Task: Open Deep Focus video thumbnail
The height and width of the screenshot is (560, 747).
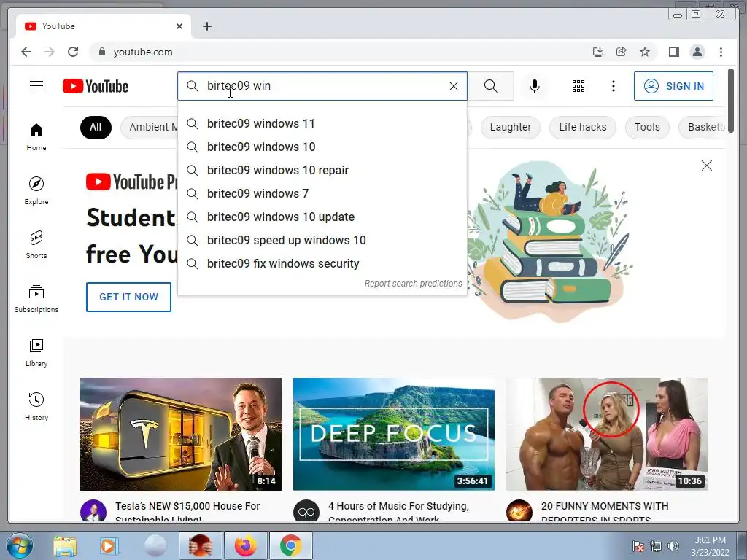Action: [x=393, y=435]
